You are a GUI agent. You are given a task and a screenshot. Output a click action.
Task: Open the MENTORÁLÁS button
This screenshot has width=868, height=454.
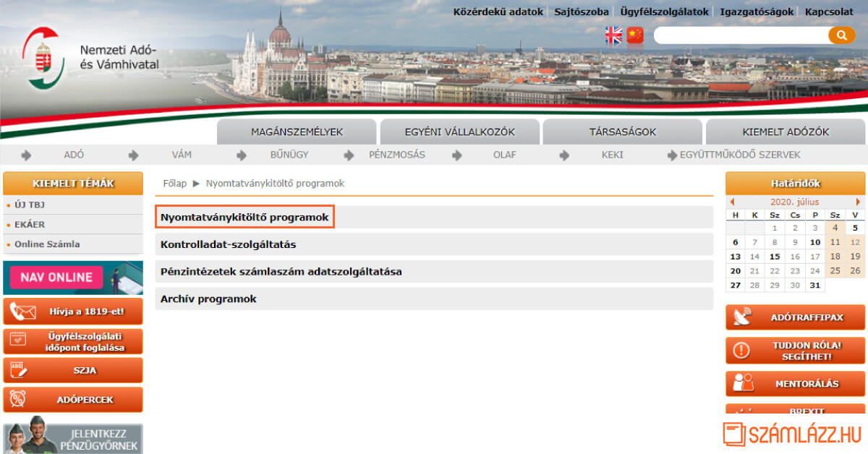[795, 384]
